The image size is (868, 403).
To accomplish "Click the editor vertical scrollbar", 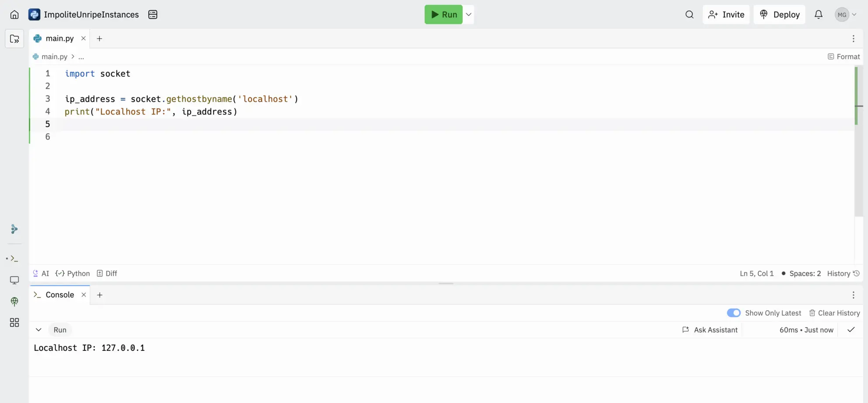I will [x=858, y=140].
